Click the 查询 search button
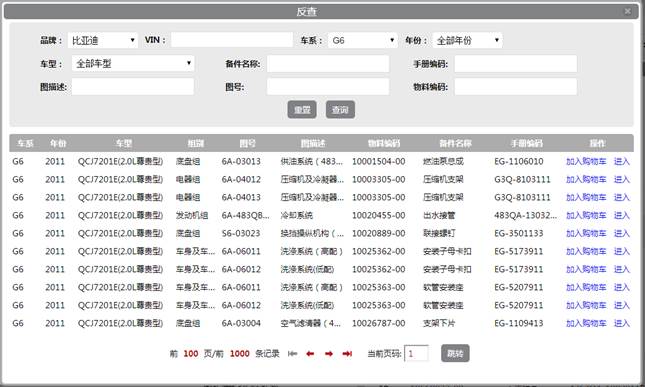The height and width of the screenshot is (387, 645). [340, 109]
